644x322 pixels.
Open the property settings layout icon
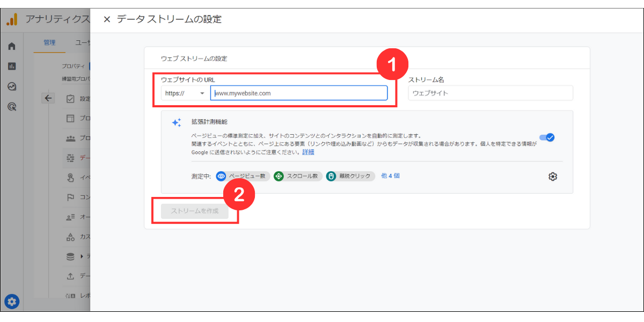[x=70, y=119]
